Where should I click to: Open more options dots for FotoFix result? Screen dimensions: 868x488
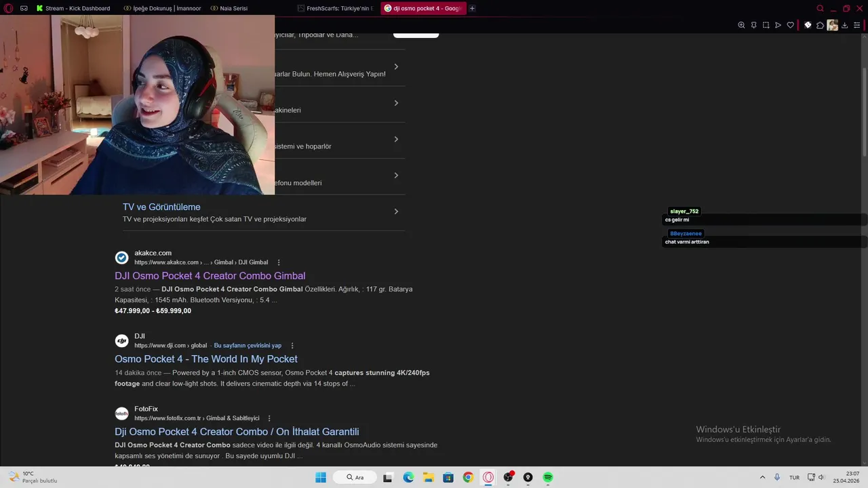[269, 418]
